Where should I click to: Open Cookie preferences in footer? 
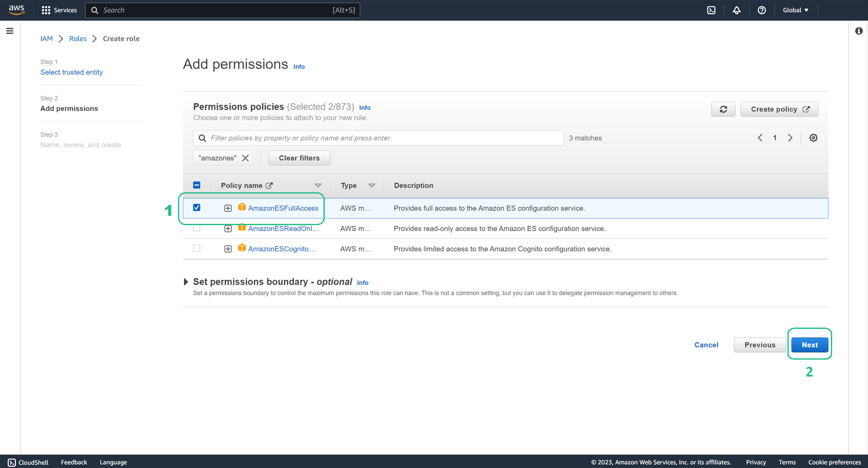[x=834, y=462]
